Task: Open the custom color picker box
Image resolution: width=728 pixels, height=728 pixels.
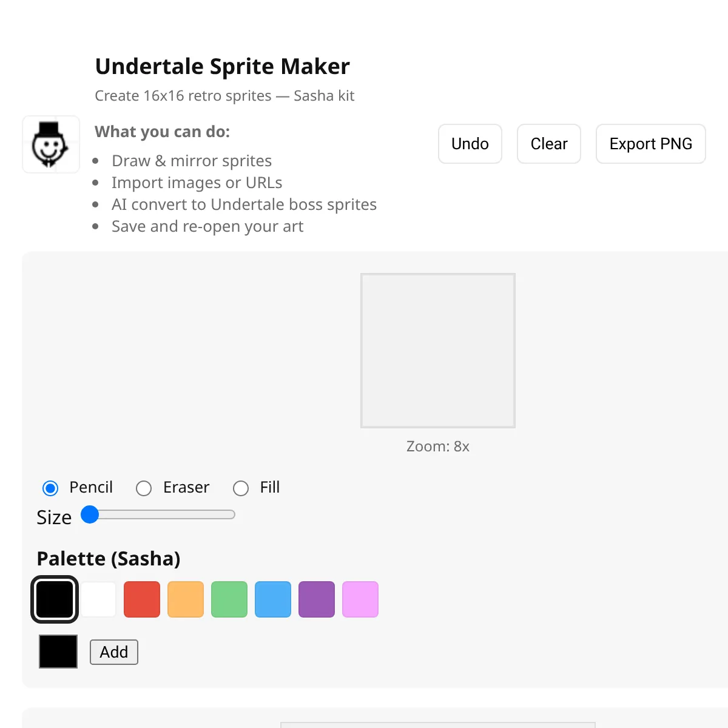Action: [58, 652]
